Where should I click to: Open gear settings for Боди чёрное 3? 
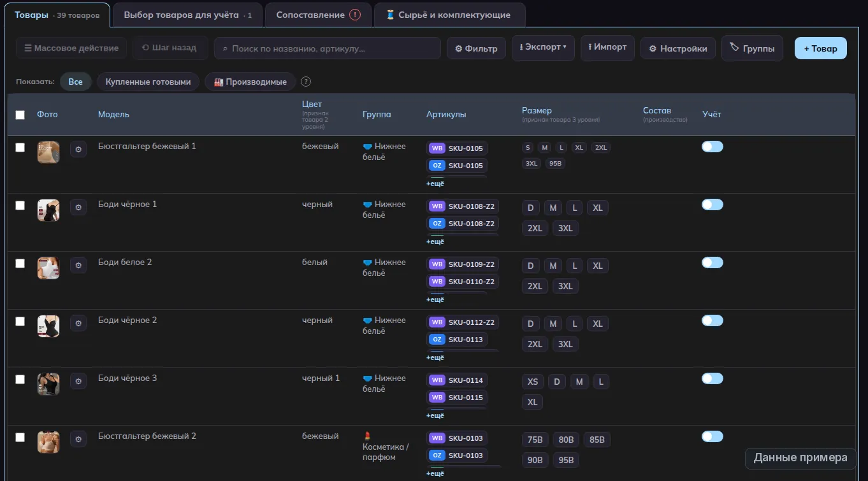pyautogui.click(x=78, y=381)
